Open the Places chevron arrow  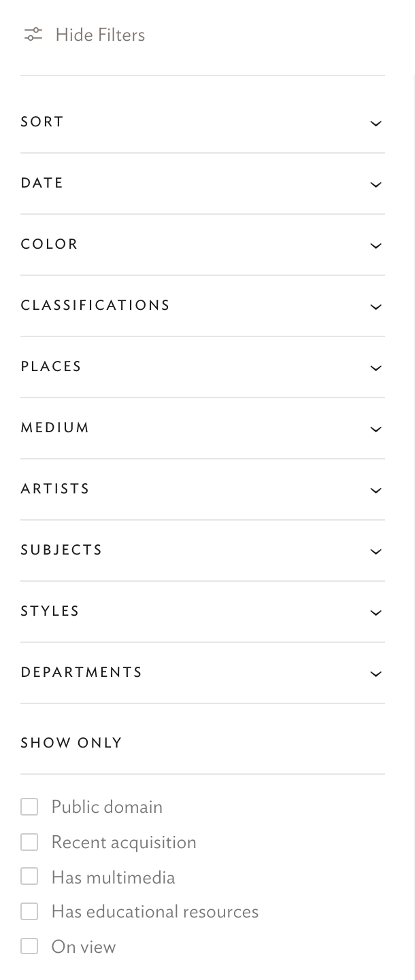point(376,368)
